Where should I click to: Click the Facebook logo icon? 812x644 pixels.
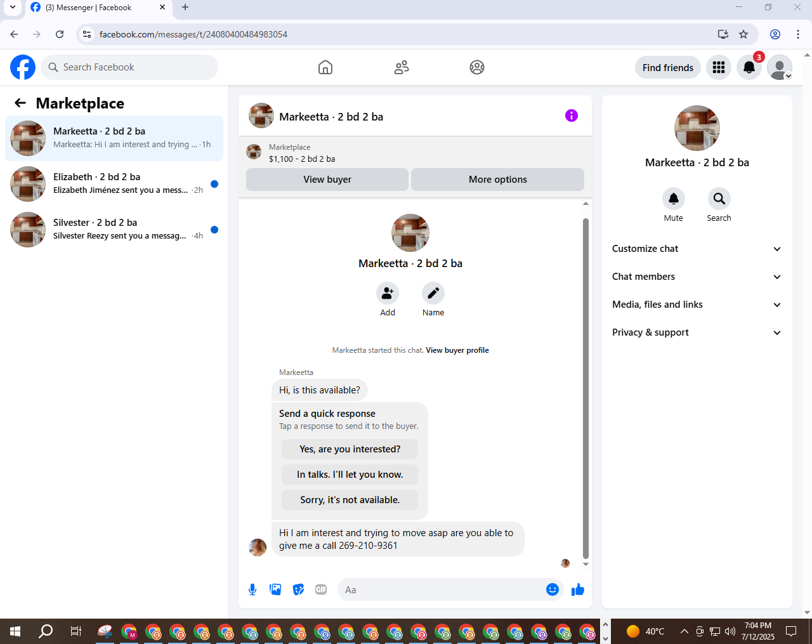pos(23,67)
